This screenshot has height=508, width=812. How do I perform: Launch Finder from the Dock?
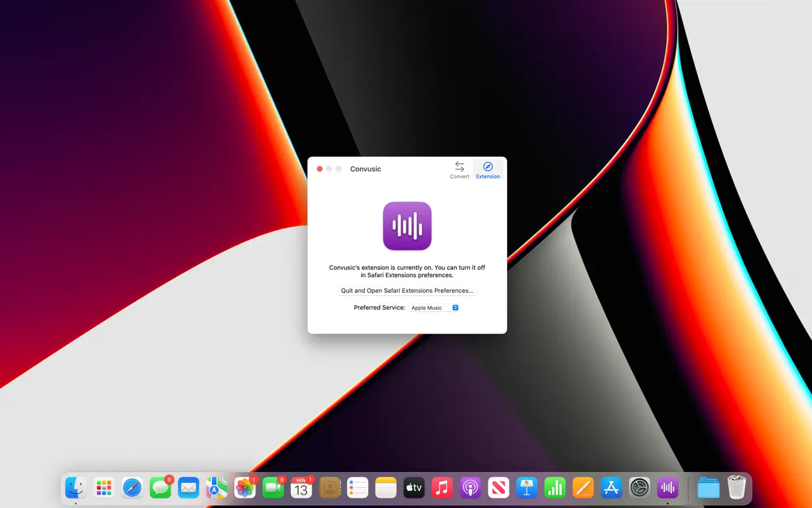76,488
